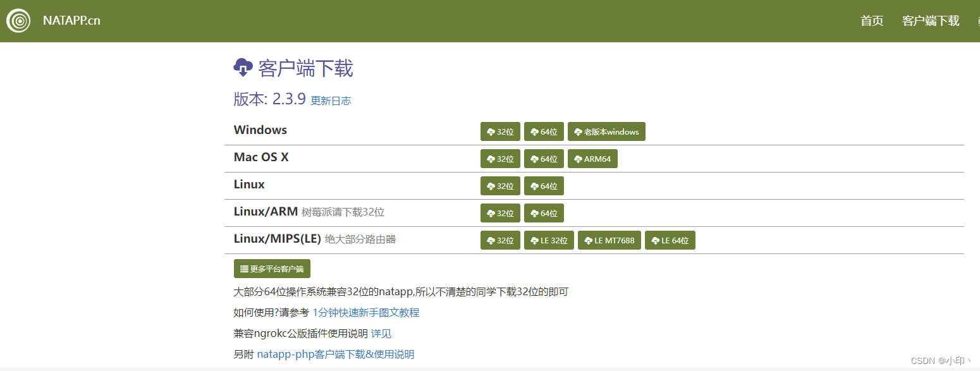
Task: Open the natapp-php客户端下载&使用说明 link
Action: click(336, 354)
